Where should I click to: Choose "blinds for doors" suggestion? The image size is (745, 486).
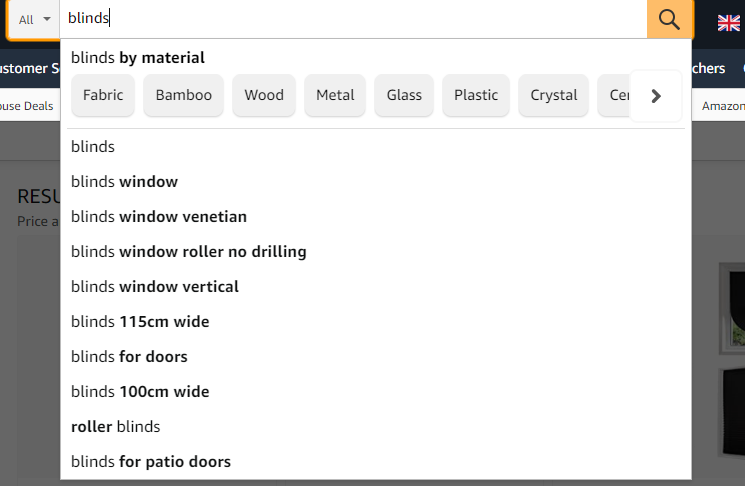[x=376, y=357]
